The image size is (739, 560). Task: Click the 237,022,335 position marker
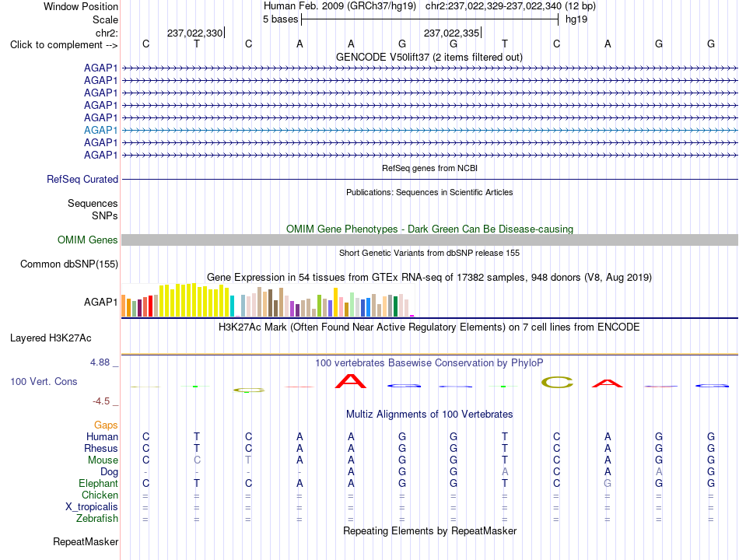pos(451,33)
